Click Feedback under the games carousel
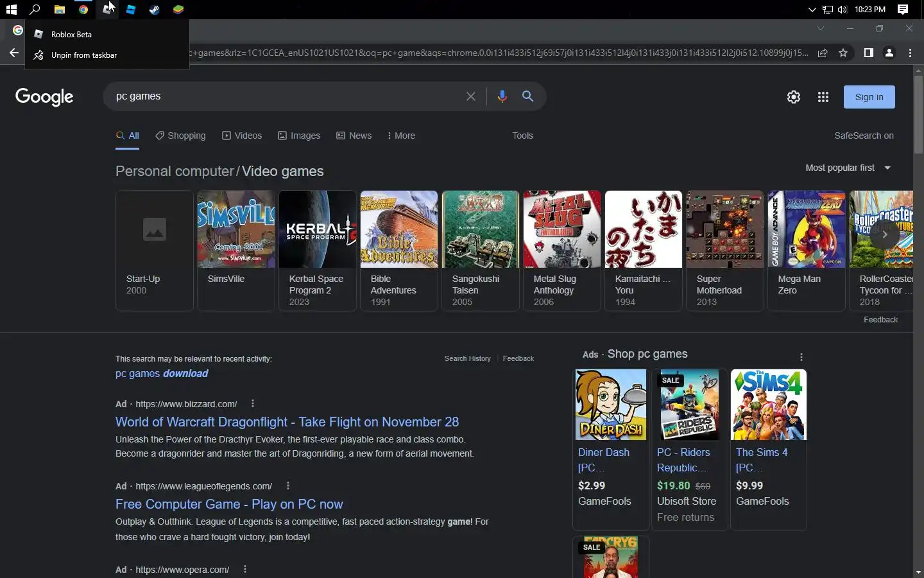The height and width of the screenshot is (578, 924). coord(880,320)
